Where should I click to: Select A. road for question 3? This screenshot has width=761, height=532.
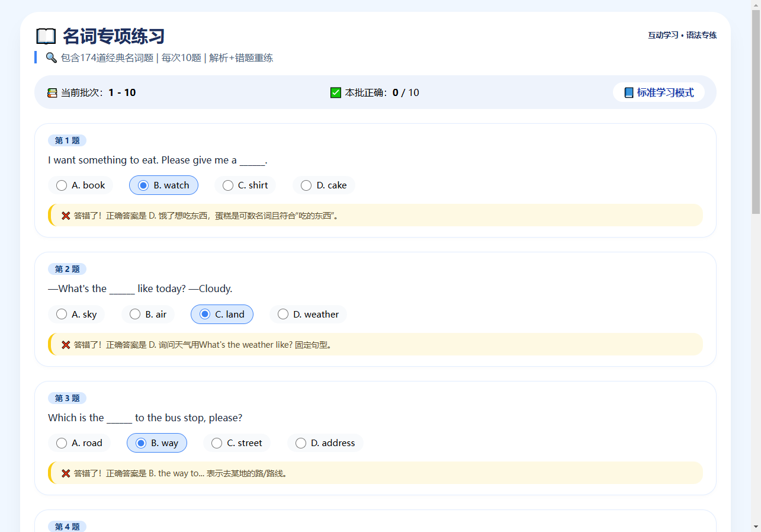pos(79,443)
